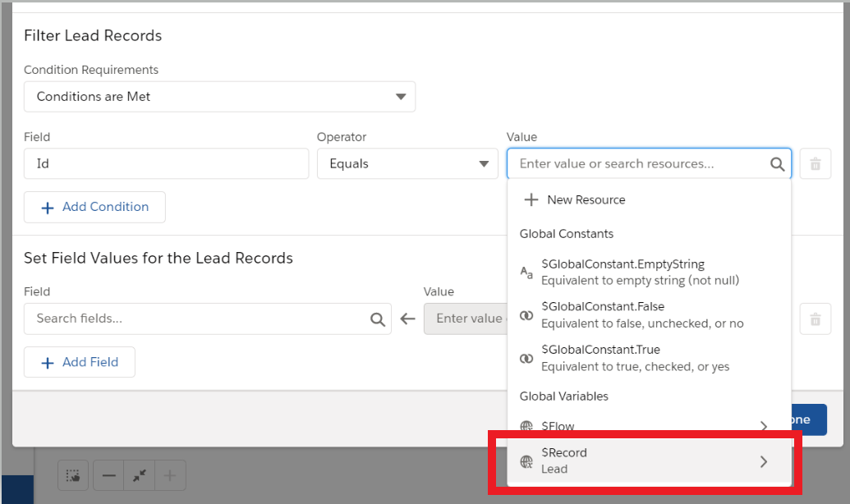
Task: Click the Id field input box
Action: (x=165, y=163)
